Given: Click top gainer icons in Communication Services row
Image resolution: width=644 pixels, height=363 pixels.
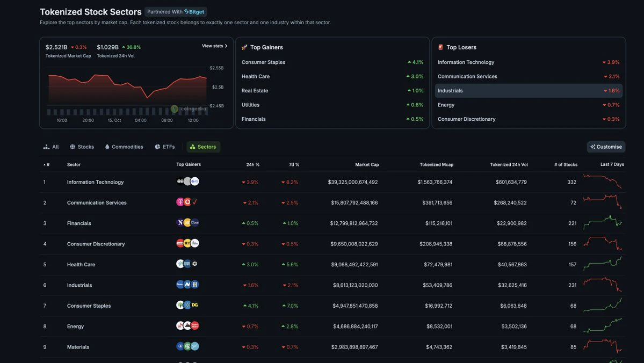Looking at the screenshot, I should click(x=187, y=202).
